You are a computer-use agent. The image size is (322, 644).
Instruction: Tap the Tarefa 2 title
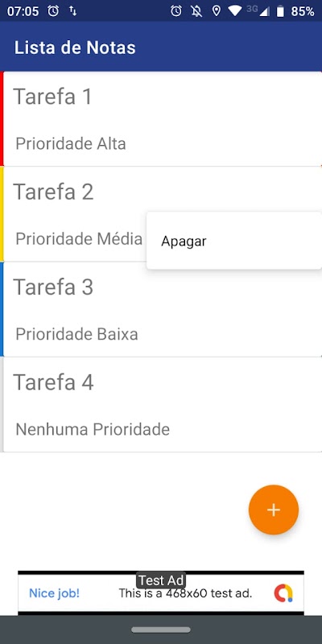pos(53,192)
